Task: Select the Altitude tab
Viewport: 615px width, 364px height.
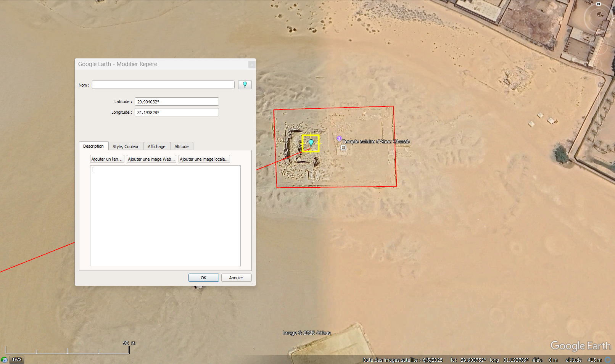Action: click(182, 147)
